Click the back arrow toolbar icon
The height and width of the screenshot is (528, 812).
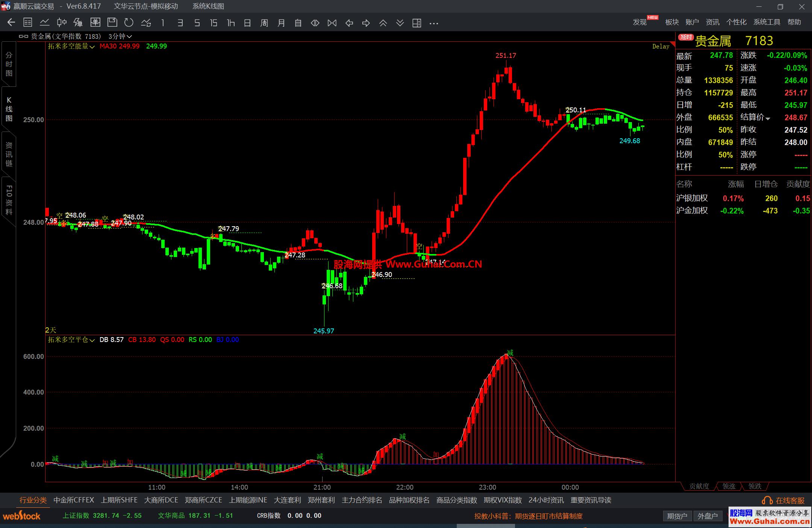(x=11, y=23)
